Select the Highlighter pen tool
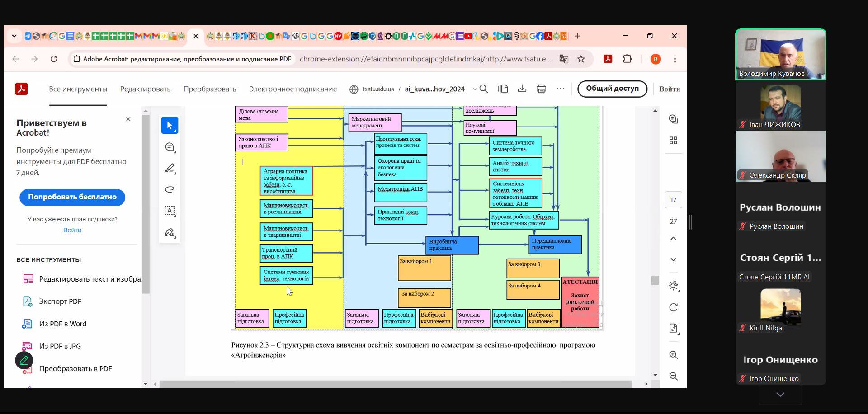868x414 pixels. tap(170, 168)
